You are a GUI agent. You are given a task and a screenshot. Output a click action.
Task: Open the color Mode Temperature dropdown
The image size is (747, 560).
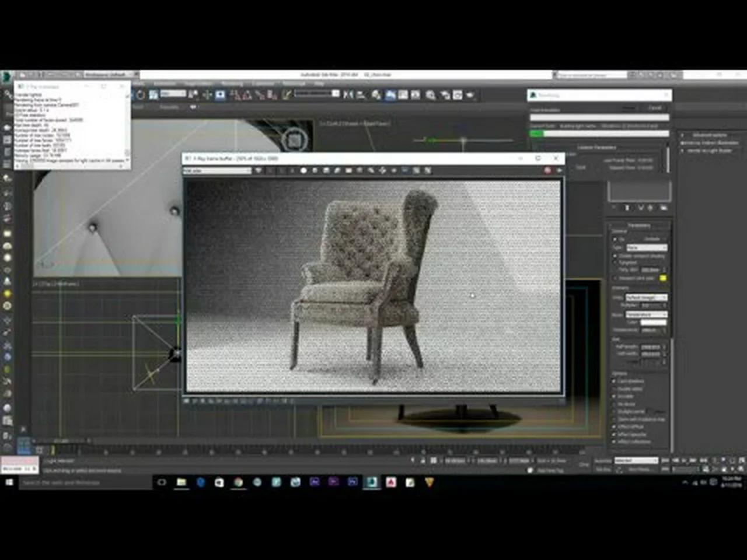click(647, 314)
